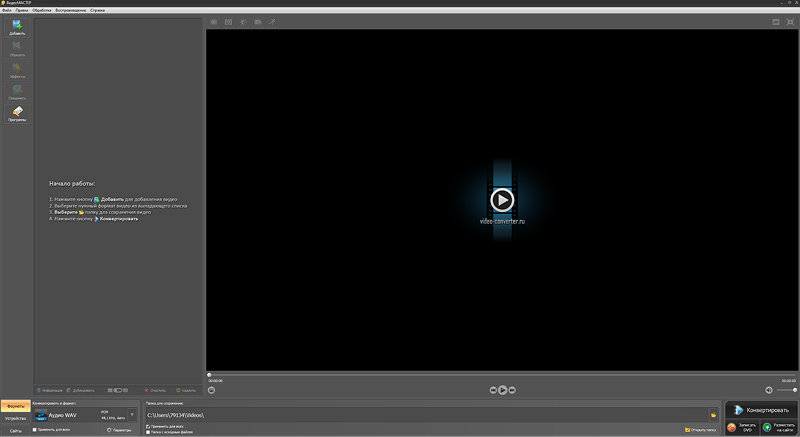The width and height of the screenshot is (800, 437).
Task: Mute audio with the speaker icon
Action: pos(769,390)
